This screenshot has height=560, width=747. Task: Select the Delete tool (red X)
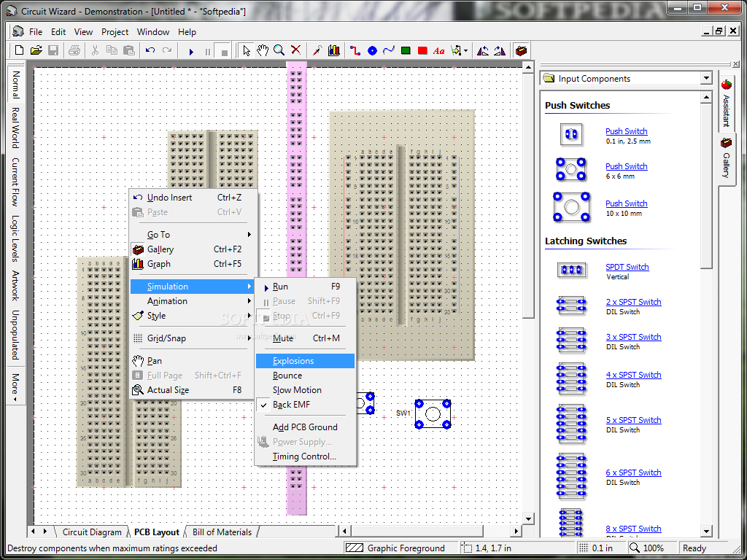tap(295, 50)
